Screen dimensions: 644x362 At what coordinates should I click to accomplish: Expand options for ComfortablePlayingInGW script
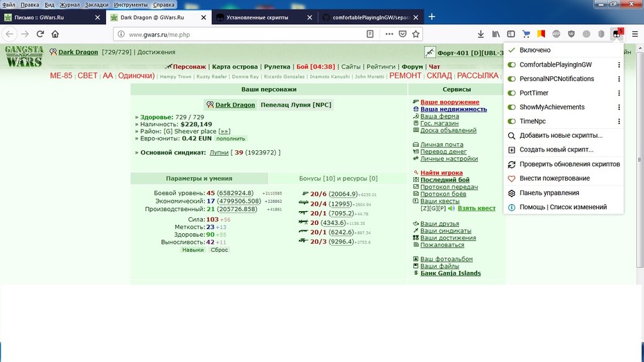pyautogui.click(x=619, y=64)
